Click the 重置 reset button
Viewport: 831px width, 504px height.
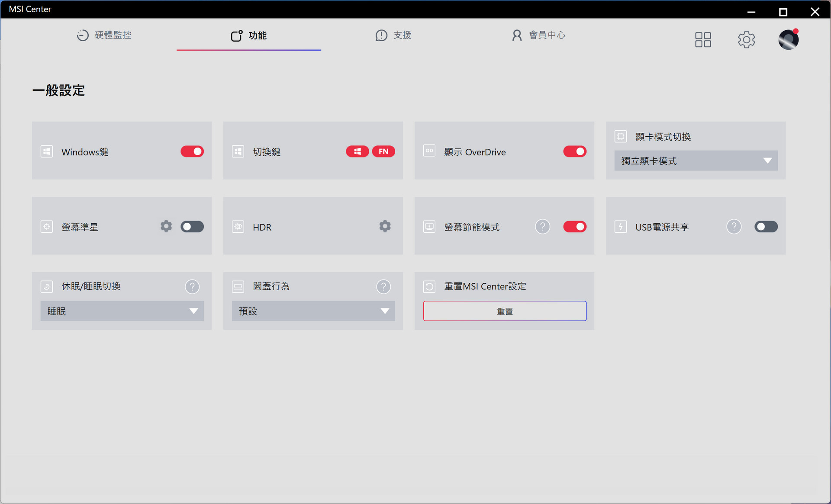(505, 311)
